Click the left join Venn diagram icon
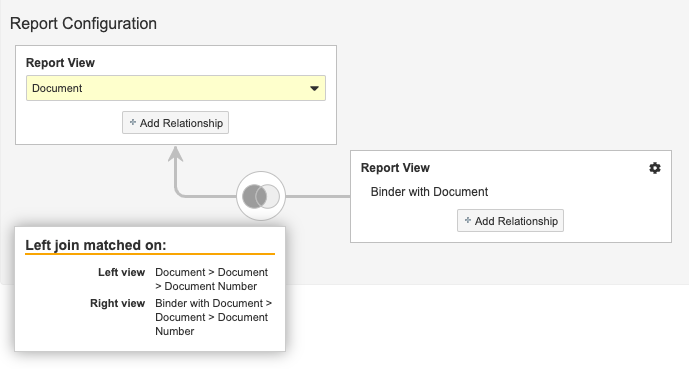 [x=261, y=196]
